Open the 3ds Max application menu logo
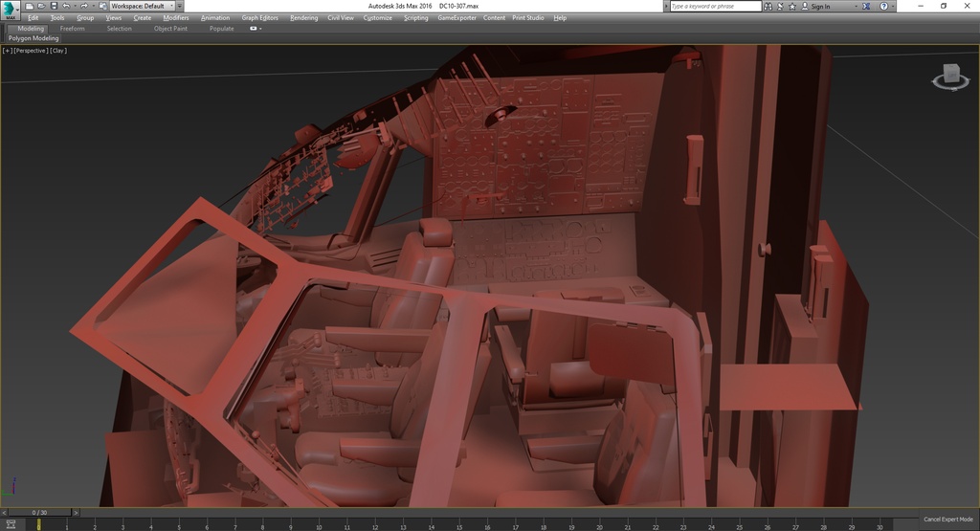The height and width of the screenshot is (531, 980). coord(11,9)
